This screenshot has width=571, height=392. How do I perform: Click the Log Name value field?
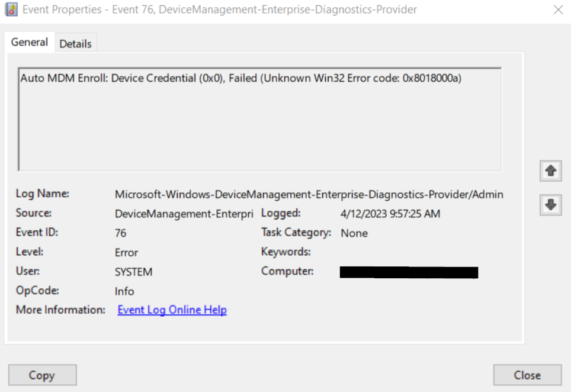click(309, 194)
